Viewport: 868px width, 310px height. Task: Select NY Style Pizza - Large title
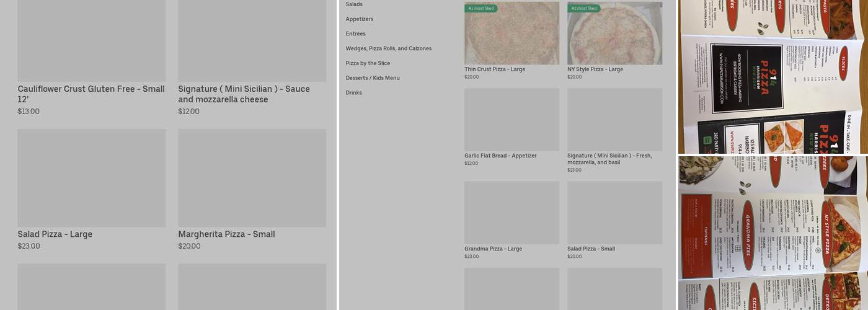[595, 69]
